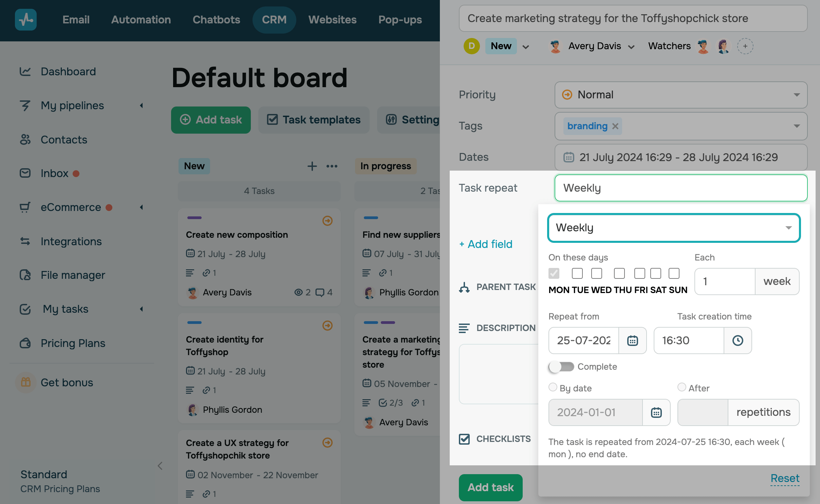Viewport: 820px width, 504px height.
Task: Open the Repeat from calendar picker
Action: pyautogui.click(x=632, y=341)
